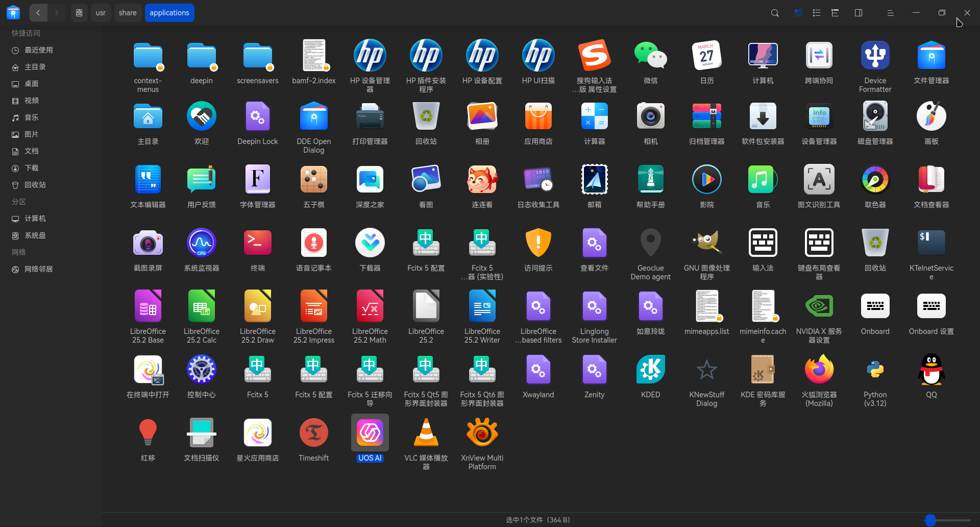
Task: Select the 红移 redshift icon
Action: click(x=148, y=433)
